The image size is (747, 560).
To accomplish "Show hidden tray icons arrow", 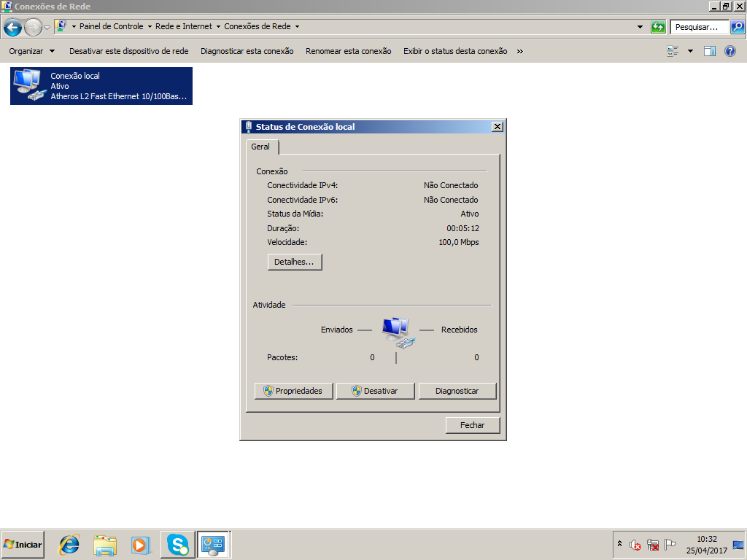I will (x=619, y=543).
